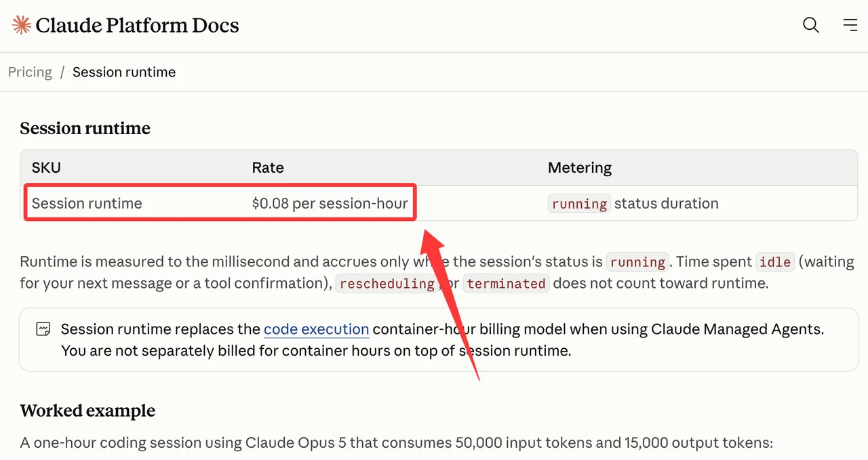Click the SKU column header
The height and width of the screenshot is (460, 868).
[46, 168]
